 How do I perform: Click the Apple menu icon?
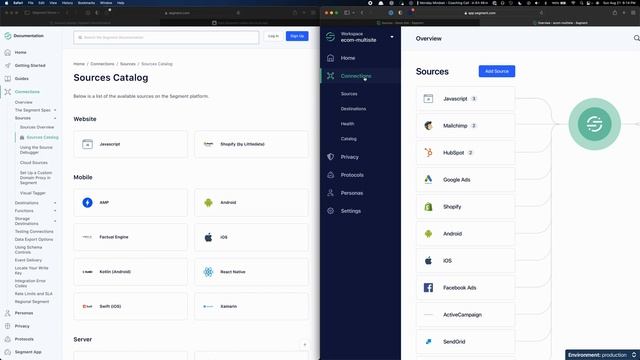point(6,3)
